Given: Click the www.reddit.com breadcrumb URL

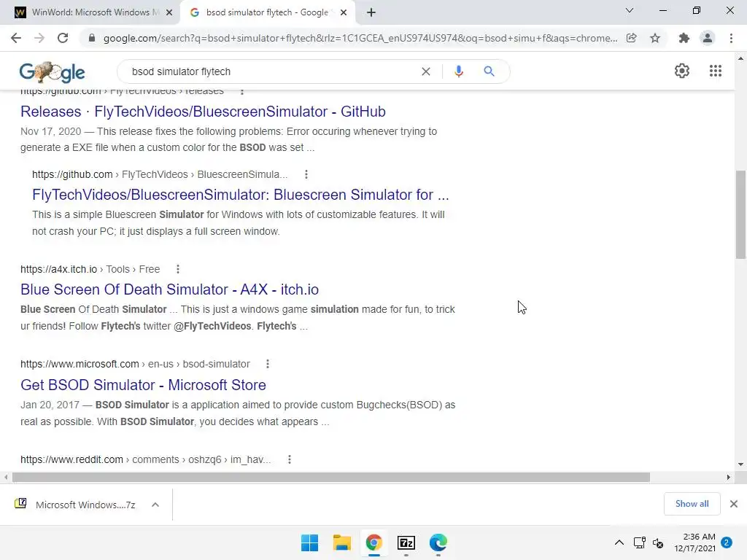Looking at the screenshot, I should click(145, 459).
